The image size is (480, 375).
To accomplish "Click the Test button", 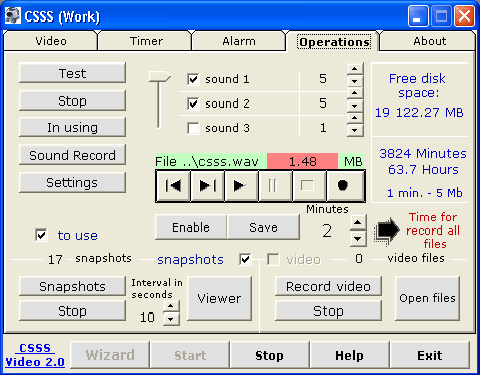I will coord(72,73).
